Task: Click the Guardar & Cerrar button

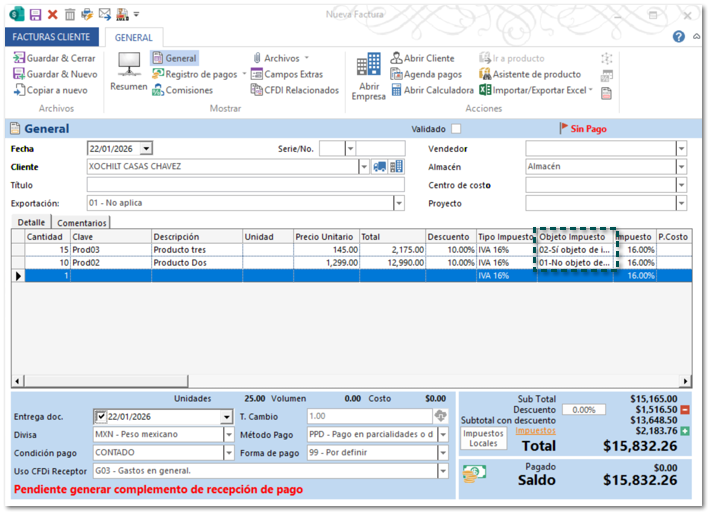Action: 55,58
